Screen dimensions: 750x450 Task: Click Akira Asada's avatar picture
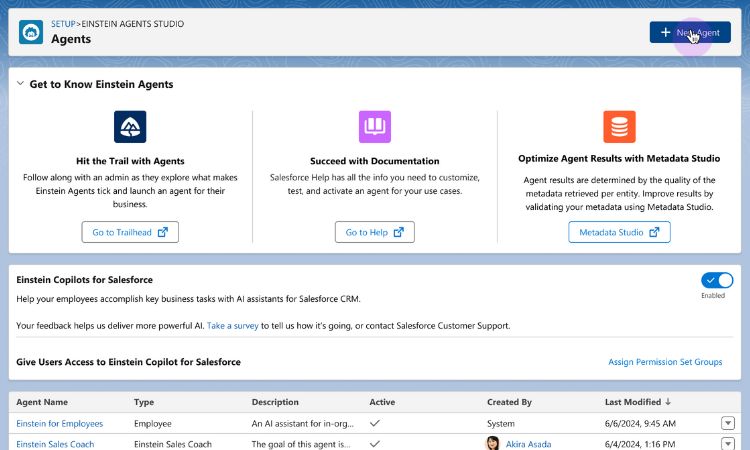[492, 443]
